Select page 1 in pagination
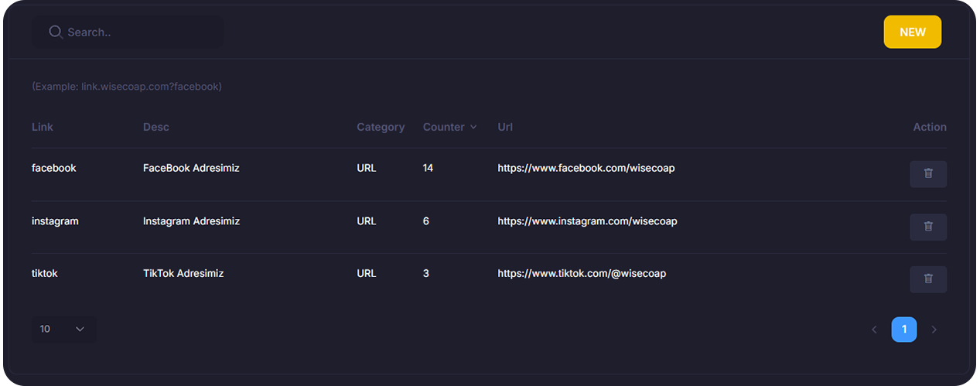The width and height of the screenshot is (980, 386). point(903,330)
